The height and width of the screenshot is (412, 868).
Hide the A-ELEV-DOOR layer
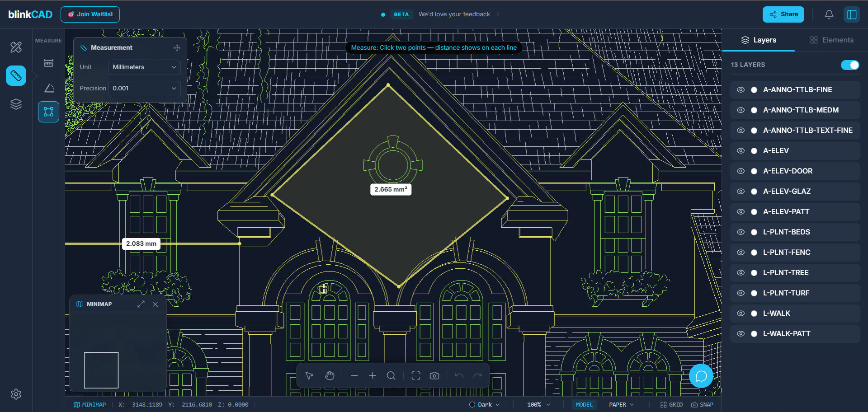(741, 171)
